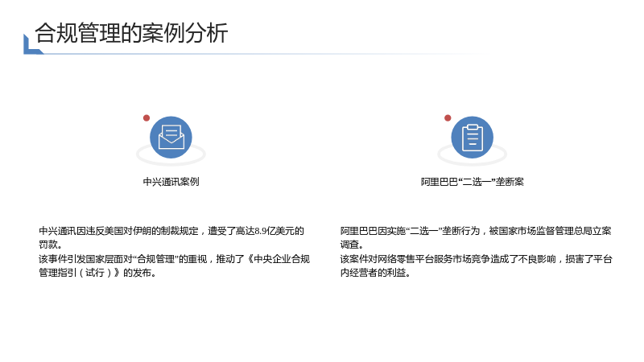Viewport: 644px width, 362px height.
Task: Click the red dot near the envelope icon
Action: pyautogui.click(x=147, y=118)
